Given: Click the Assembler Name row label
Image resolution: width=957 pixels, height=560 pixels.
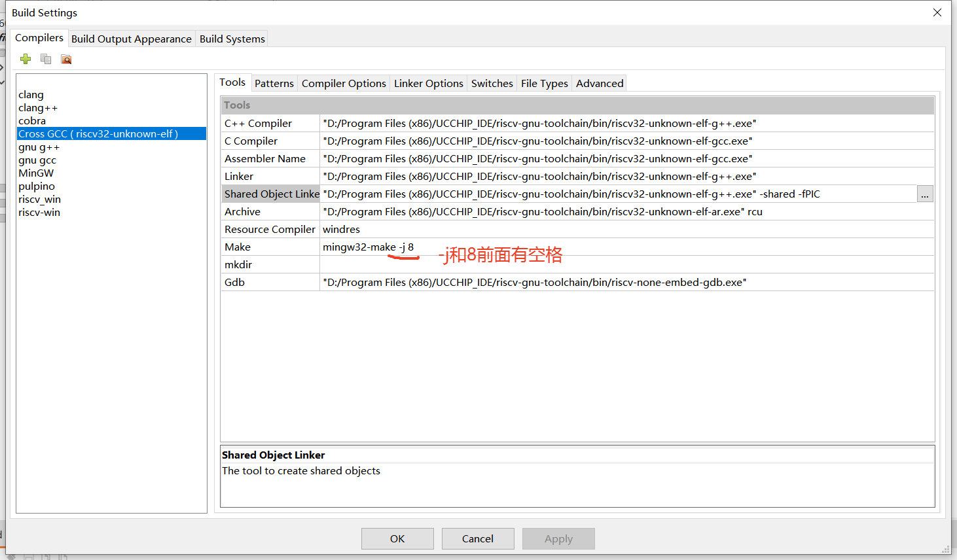Looking at the screenshot, I should coord(270,158).
